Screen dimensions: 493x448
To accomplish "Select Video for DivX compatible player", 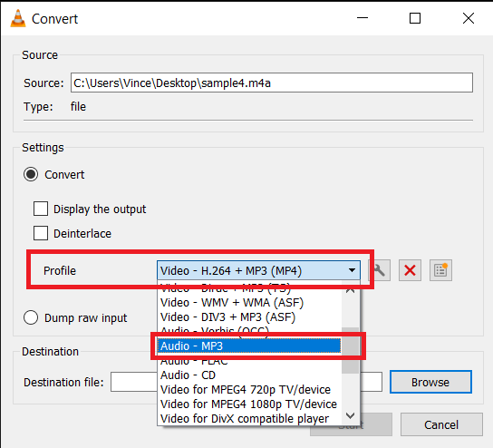I will click(x=248, y=418).
